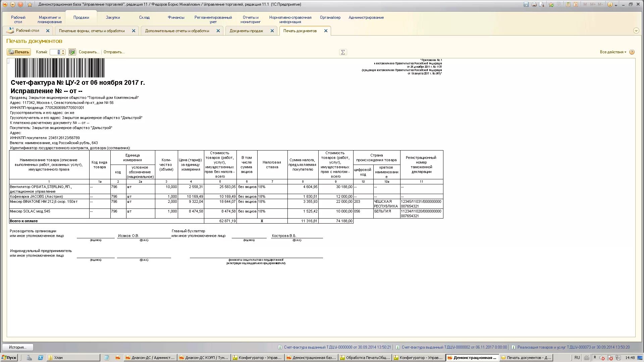Open the "Финансы" section
Screen dimensions: 644x362
pyautogui.click(x=176, y=17)
